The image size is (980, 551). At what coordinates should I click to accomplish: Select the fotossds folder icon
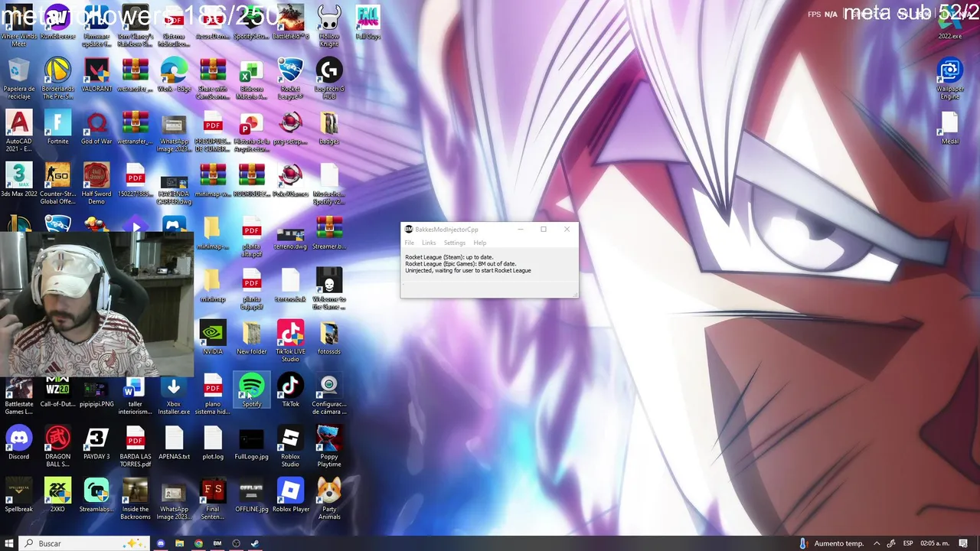pos(329,337)
